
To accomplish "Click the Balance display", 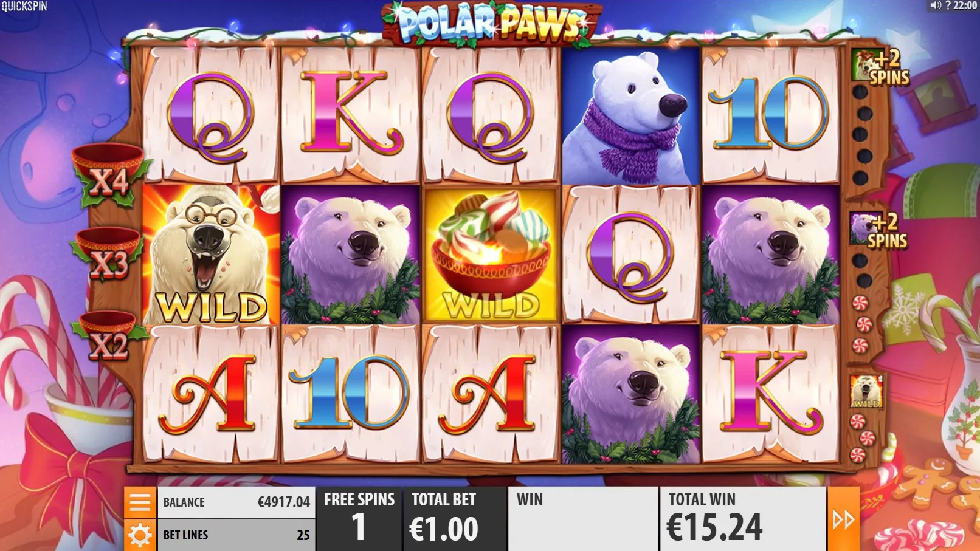I will 236,502.
